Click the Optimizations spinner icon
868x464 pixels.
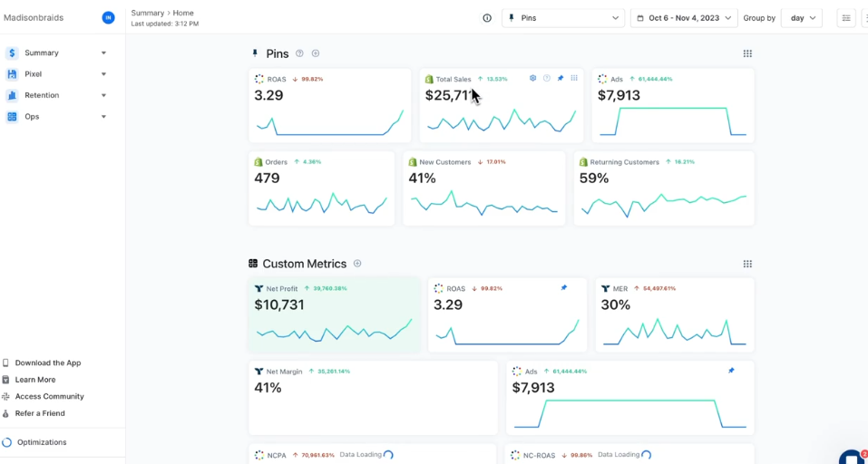(x=7, y=442)
